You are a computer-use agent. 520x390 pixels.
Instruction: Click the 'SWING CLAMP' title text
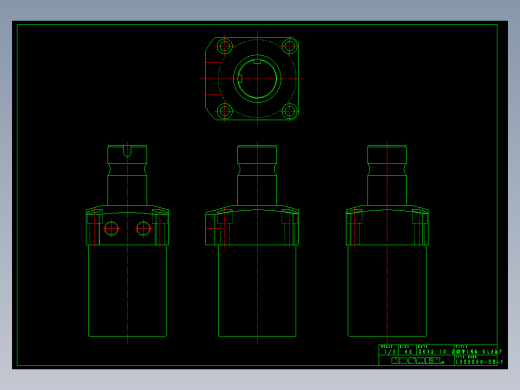[x=479, y=352]
